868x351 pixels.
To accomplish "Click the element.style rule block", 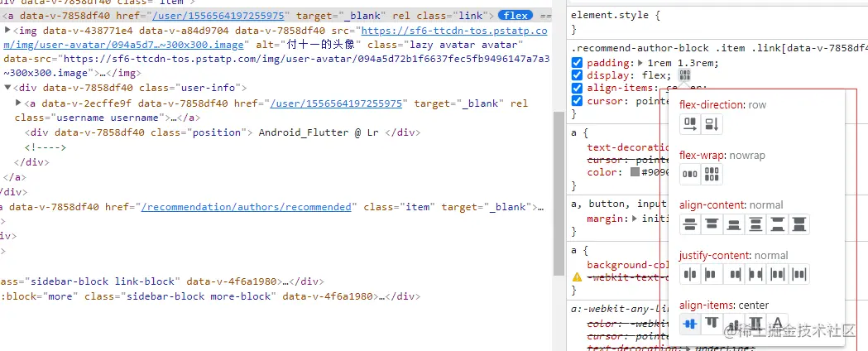I will click(x=616, y=22).
